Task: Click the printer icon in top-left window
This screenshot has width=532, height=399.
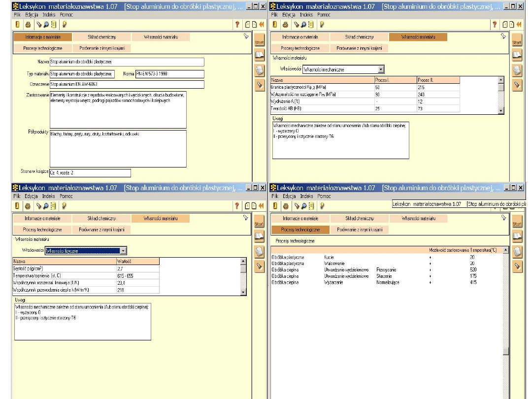Action: [x=28, y=24]
